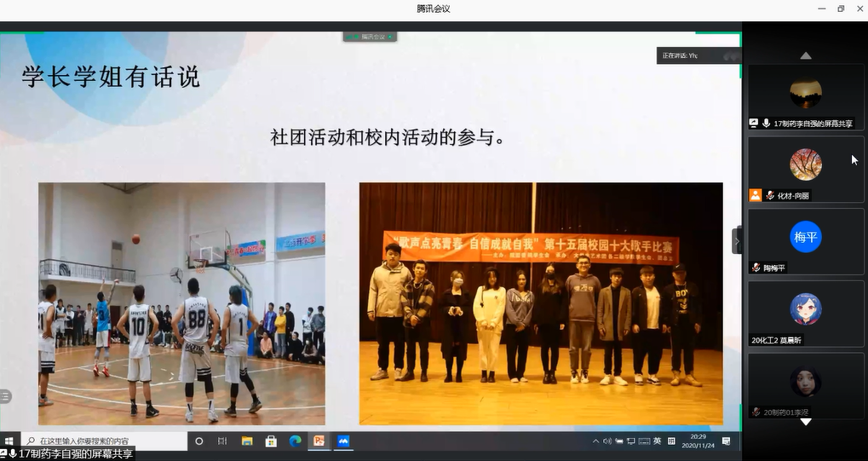Image resolution: width=868 pixels, height=461 pixels.
Task: Click microphone icon next to 17制药李自强
Action: click(x=767, y=124)
